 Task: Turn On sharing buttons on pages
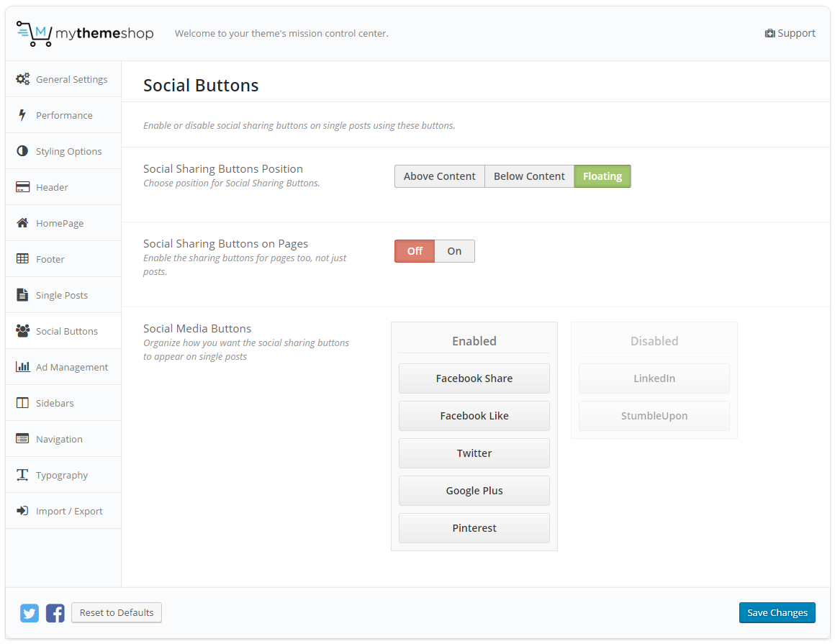pyautogui.click(x=454, y=251)
